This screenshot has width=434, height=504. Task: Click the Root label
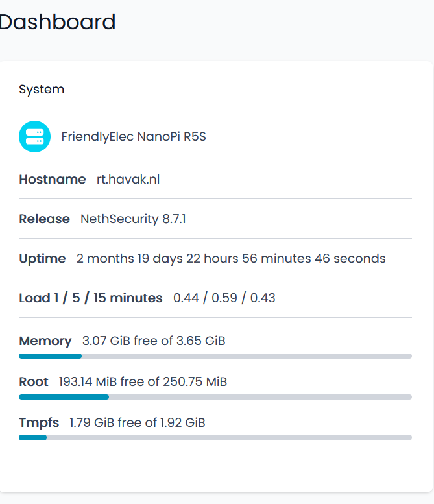[34, 381]
